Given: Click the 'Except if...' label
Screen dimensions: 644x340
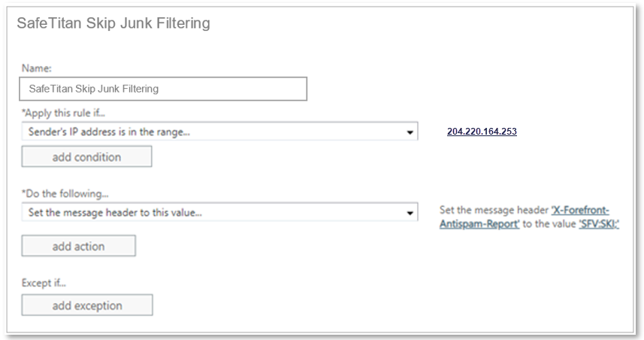Looking at the screenshot, I should (x=44, y=283).
